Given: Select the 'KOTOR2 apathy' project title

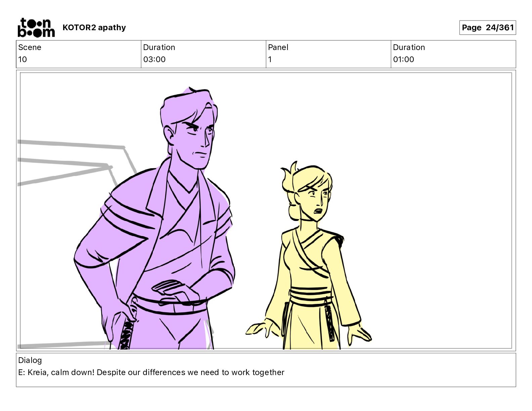Looking at the screenshot, I should click(x=94, y=28).
